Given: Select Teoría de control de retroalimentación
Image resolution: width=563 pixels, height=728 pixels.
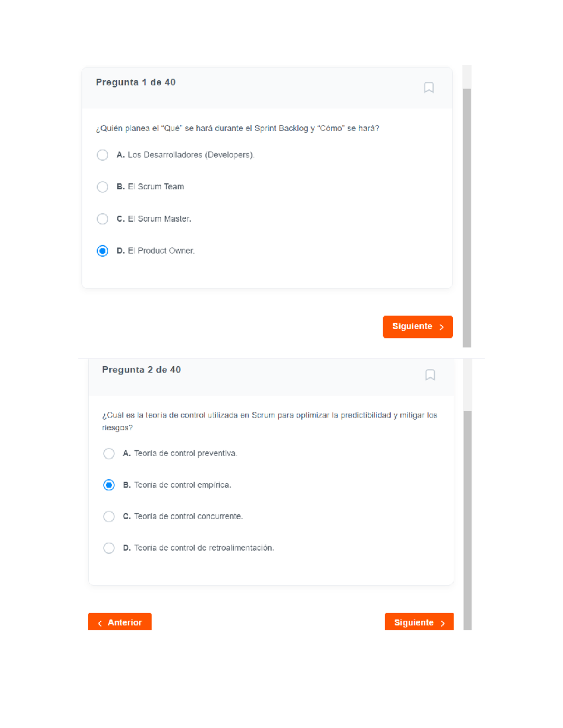Looking at the screenshot, I should click(109, 548).
